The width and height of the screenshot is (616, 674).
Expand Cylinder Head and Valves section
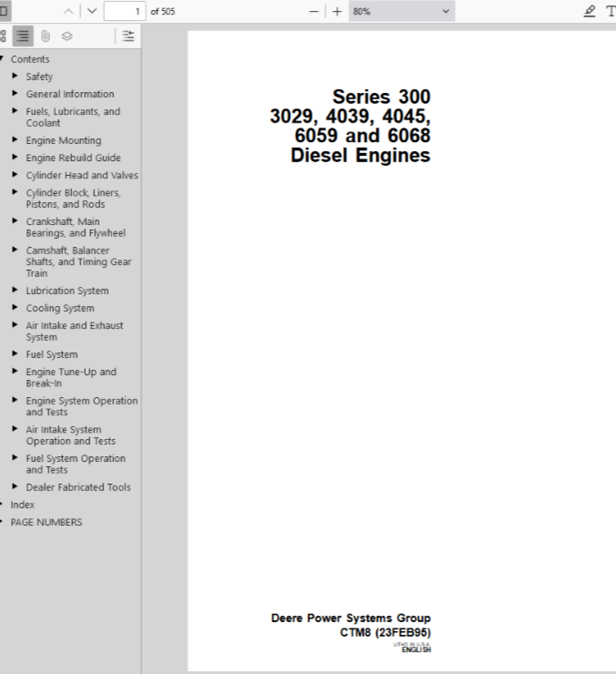pyautogui.click(x=15, y=175)
